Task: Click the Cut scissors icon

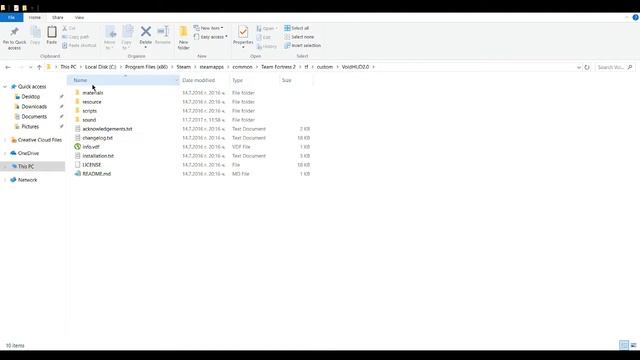Action: [64, 28]
